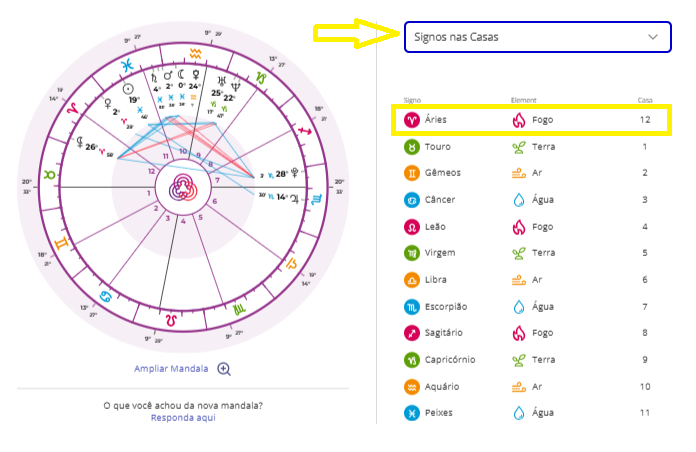This screenshot has width=696, height=452.
Task: Click the Gêmeos zodiac sign icon
Action: click(x=411, y=173)
